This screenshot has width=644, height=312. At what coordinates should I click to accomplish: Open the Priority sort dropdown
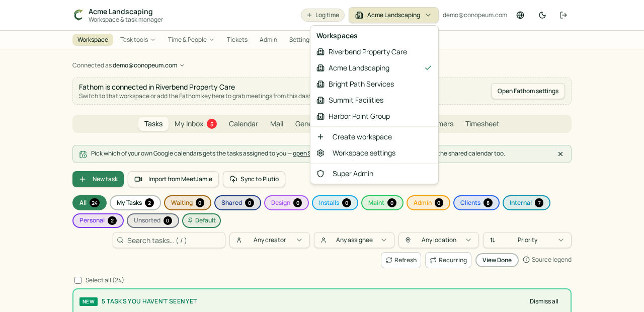click(x=527, y=240)
